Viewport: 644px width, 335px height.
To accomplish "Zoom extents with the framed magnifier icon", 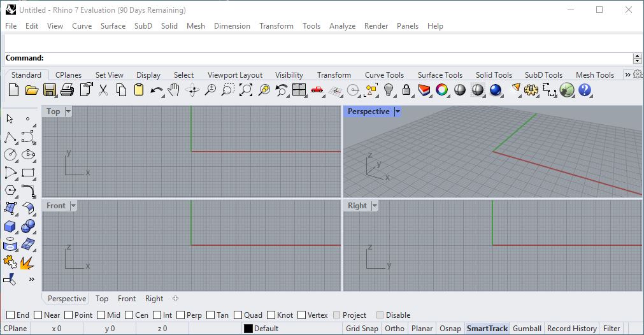I will tap(246, 90).
